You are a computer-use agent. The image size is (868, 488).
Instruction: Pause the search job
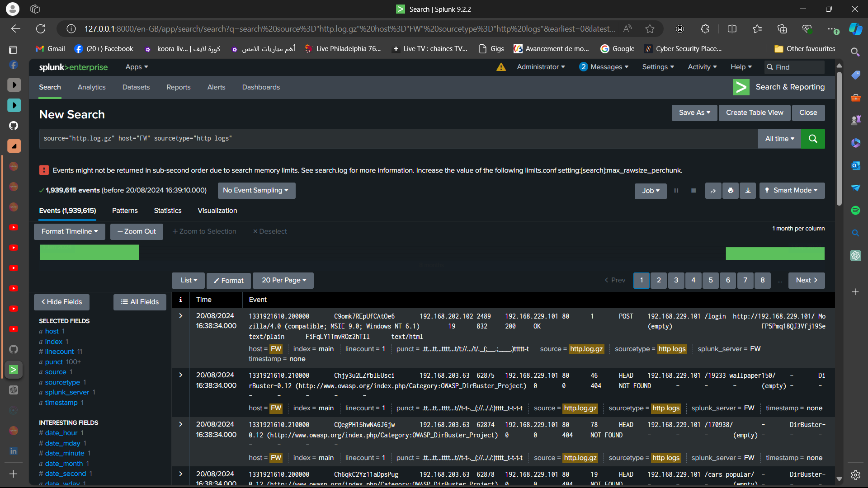click(676, 191)
